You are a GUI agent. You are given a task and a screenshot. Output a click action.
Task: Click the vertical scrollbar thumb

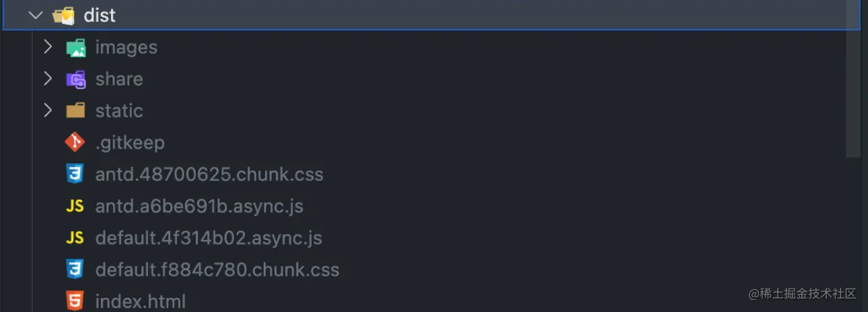pos(853,81)
